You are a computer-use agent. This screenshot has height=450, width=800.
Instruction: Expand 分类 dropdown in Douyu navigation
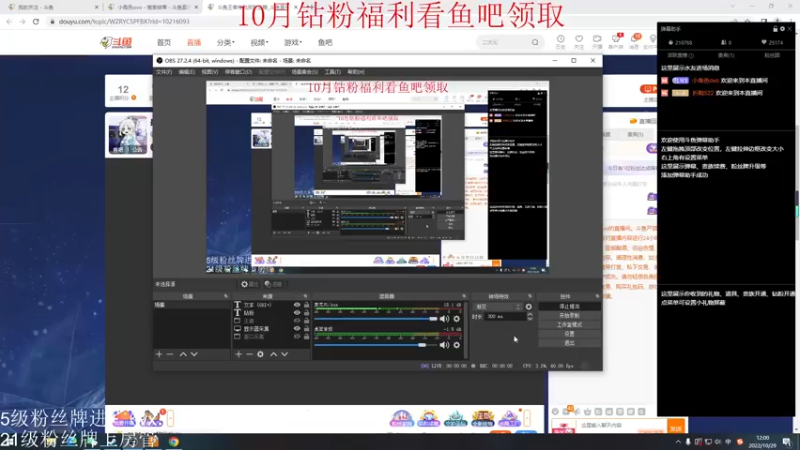coord(225,42)
